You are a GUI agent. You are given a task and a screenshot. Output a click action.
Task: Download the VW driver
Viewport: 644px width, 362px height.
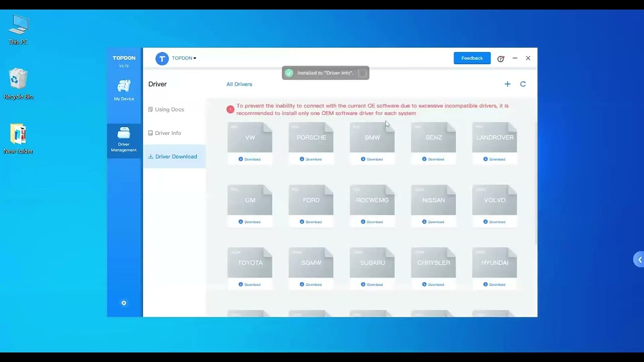[250, 159]
